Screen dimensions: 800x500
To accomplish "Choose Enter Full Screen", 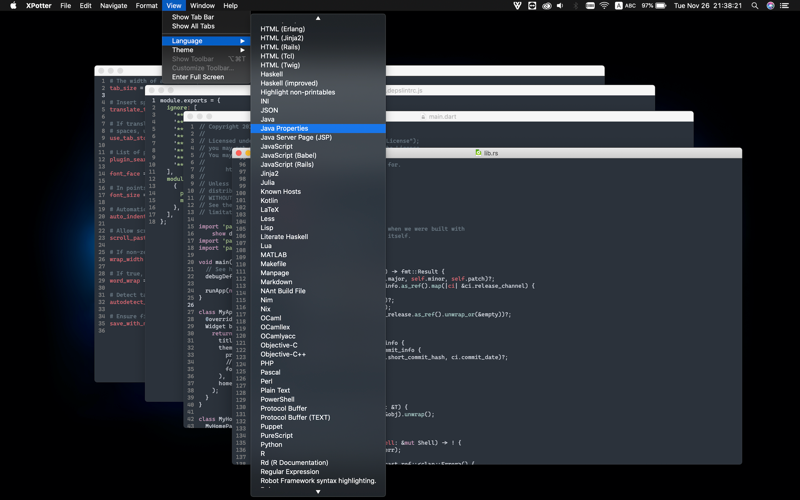I will point(206,77).
